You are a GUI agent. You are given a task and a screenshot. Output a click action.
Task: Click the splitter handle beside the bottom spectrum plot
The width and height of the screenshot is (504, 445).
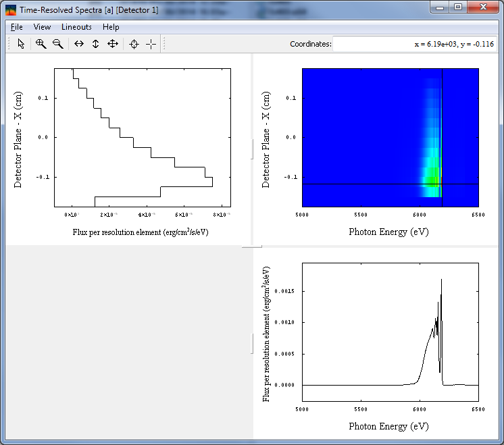(x=251, y=344)
